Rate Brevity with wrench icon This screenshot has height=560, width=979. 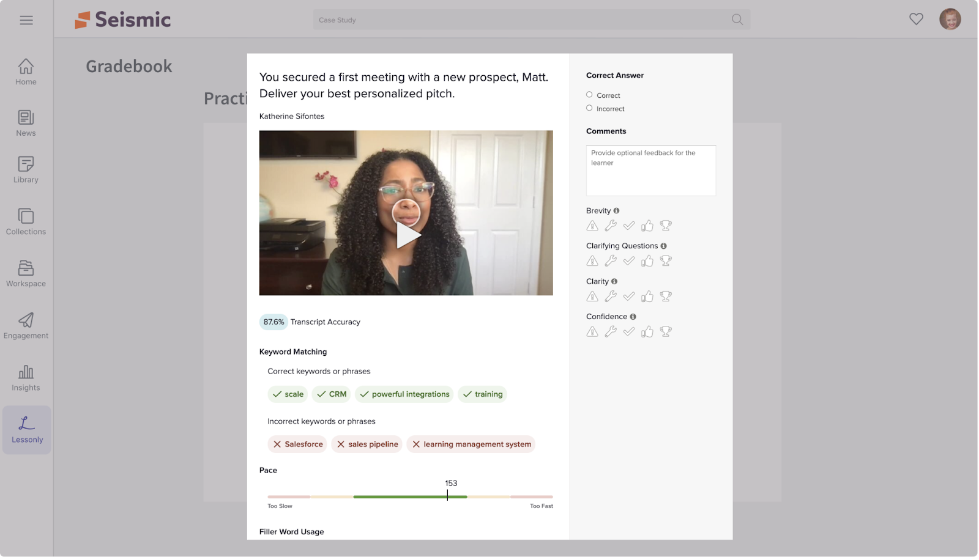[611, 226]
